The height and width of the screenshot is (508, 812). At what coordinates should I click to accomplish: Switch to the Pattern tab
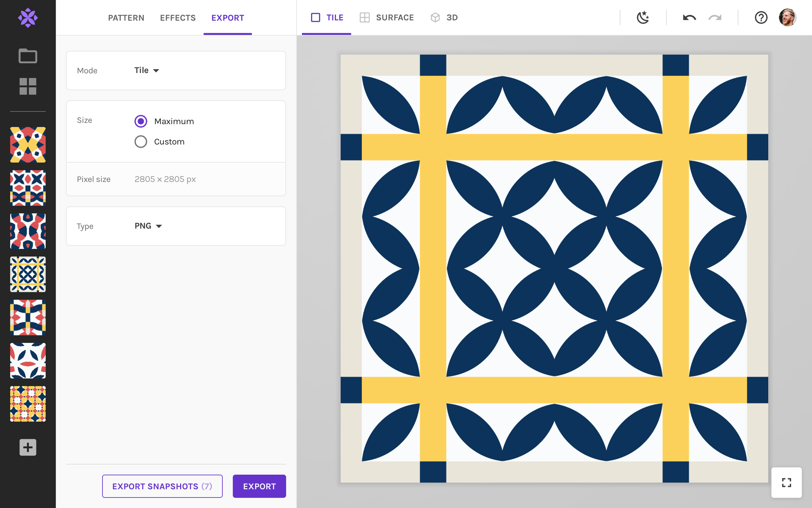(126, 18)
